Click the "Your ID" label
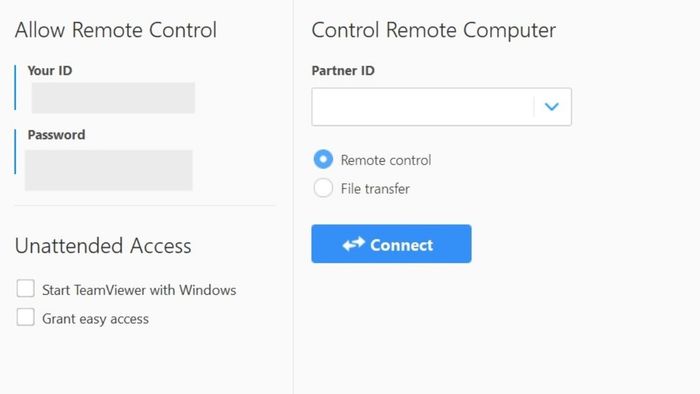700x394 pixels. tap(50, 71)
